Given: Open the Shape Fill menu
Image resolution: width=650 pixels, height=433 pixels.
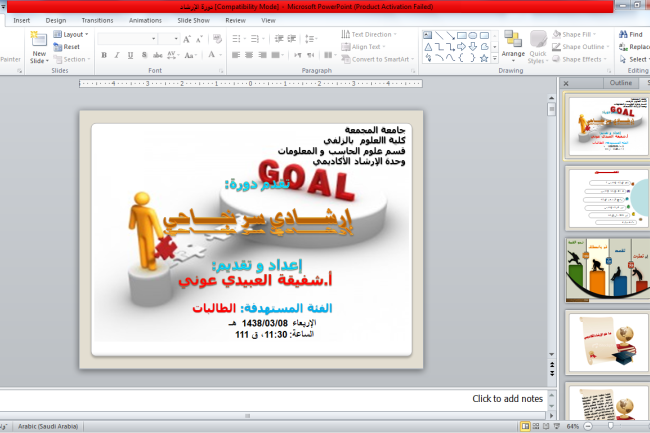Looking at the screenshot, I should 575,34.
